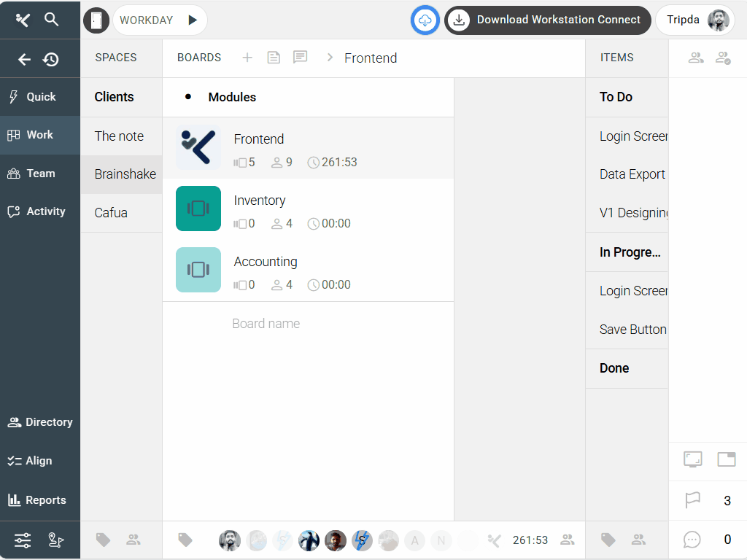The width and height of the screenshot is (747, 560).
Task: Open the Team sidebar menu
Action: pyautogui.click(x=40, y=174)
